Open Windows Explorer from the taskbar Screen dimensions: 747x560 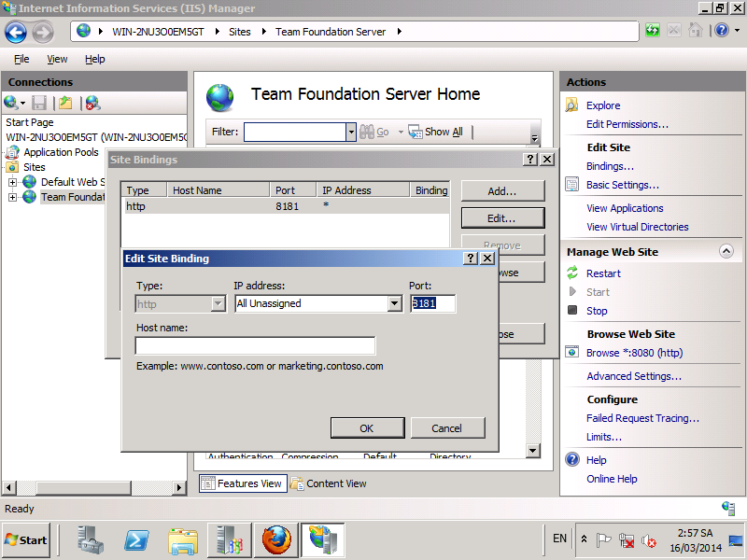[183, 541]
